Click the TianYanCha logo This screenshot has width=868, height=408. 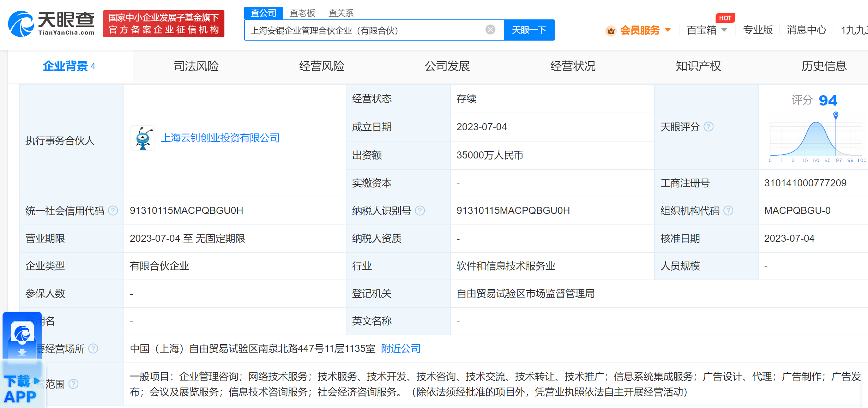click(52, 23)
